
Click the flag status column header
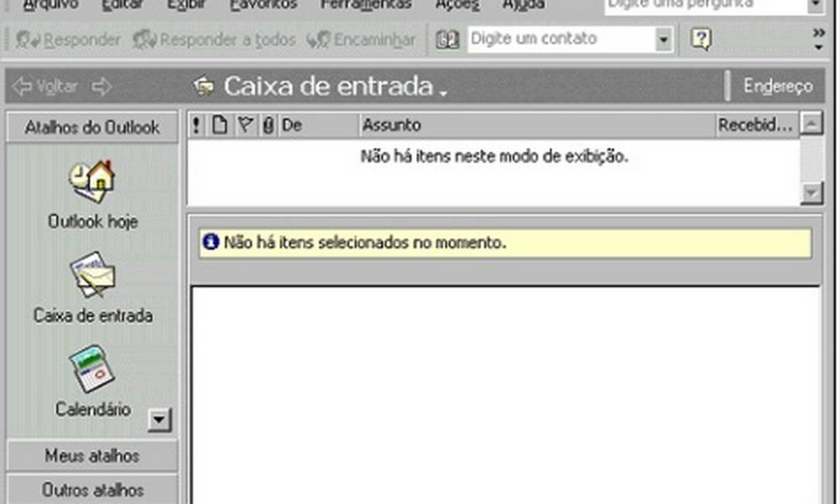[x=244, y=124]
